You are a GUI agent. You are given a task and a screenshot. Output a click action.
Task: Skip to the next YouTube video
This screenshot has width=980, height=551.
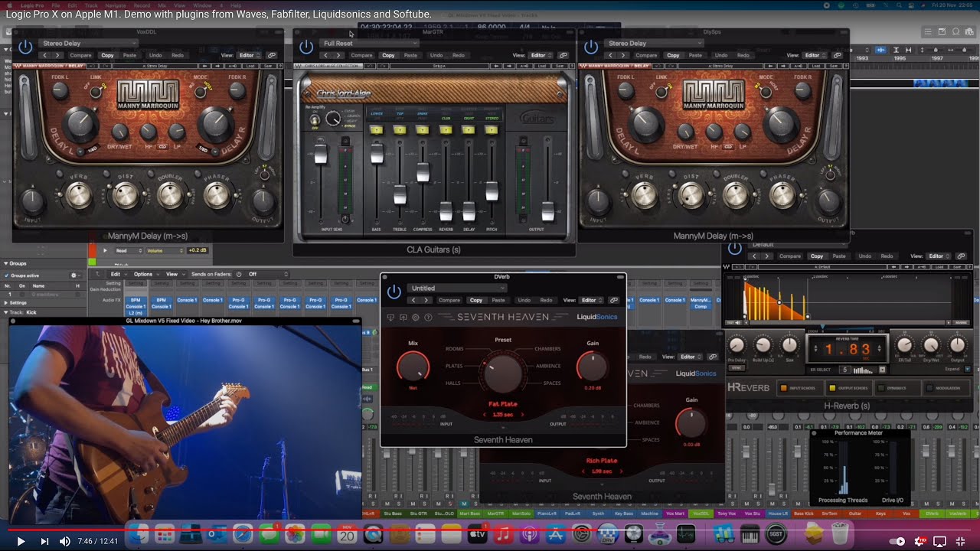coord(44,541)
